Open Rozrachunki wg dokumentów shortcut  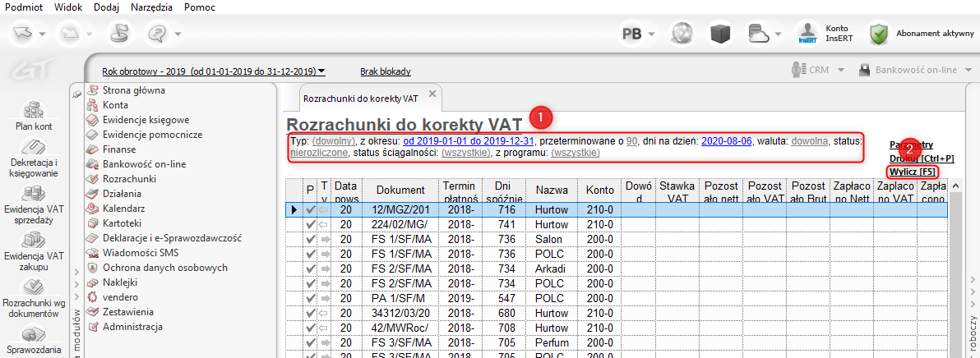[34, 299]
